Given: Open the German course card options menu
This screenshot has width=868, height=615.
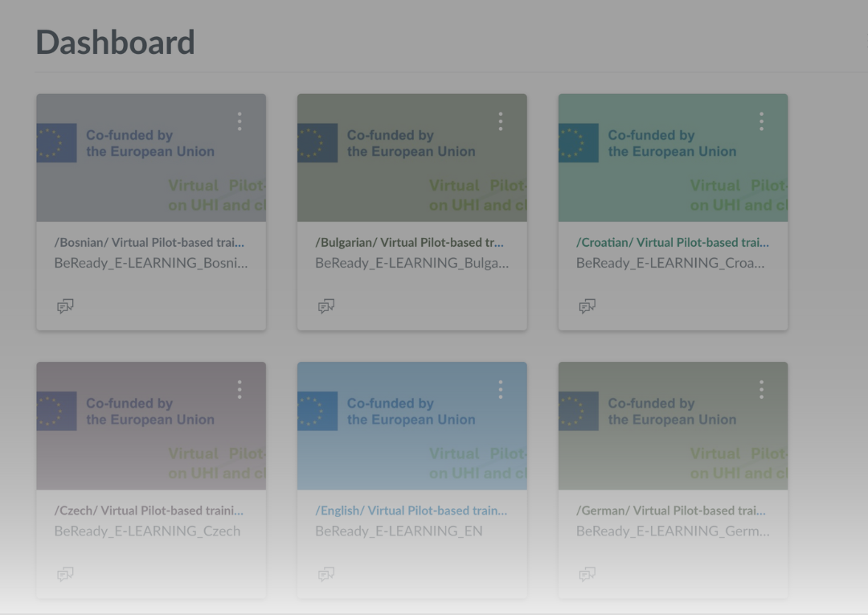Looking at the screenshot, I should [x=762, y=390].
